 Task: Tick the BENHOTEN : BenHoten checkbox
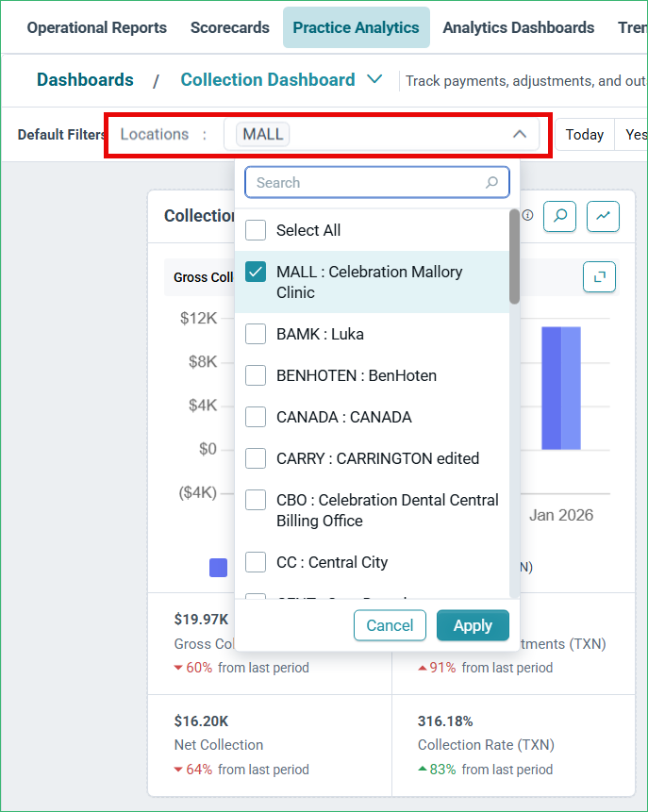tap(256, 375)
